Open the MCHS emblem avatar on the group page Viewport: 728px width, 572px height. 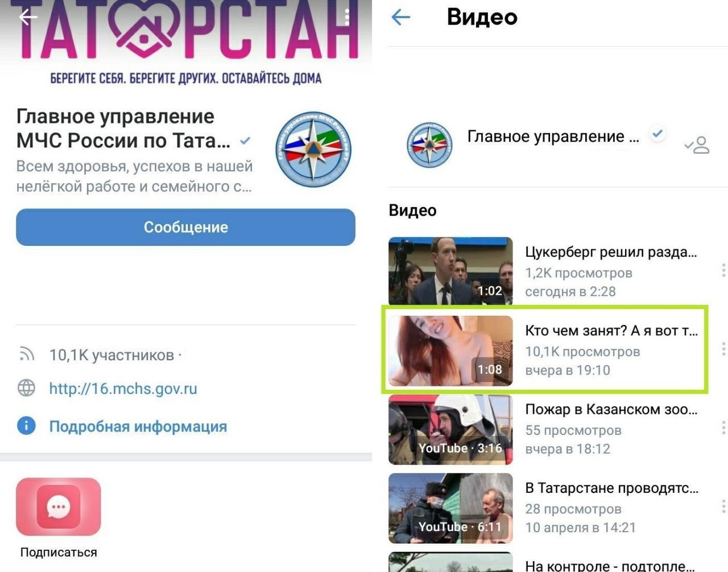coord(313,149)
